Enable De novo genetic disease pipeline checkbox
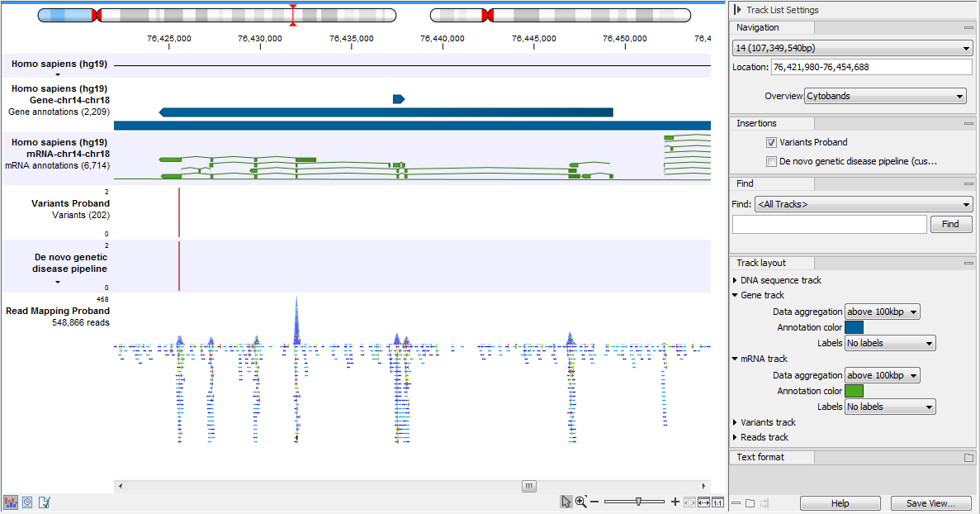980x514 pixels. pyautogui.click(x=771, y=162)
